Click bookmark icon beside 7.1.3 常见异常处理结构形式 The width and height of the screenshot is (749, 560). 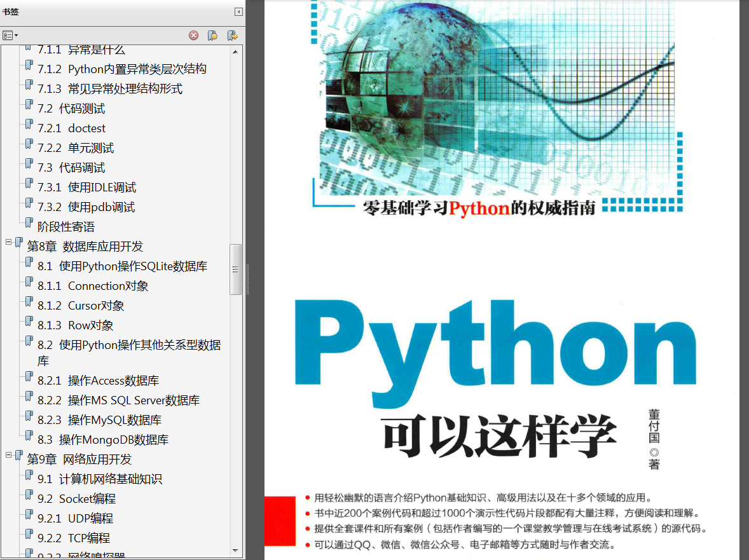tap(29, 85)
